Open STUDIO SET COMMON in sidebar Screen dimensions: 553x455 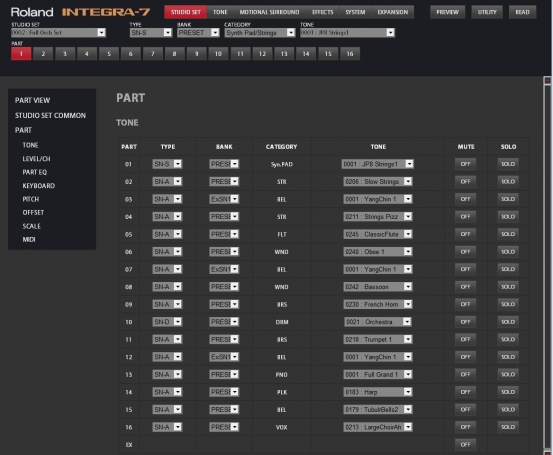[x=50, y=116]
